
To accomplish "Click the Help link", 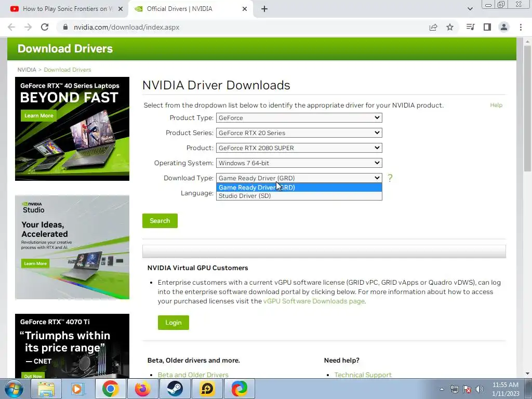I will click(496, 105).
